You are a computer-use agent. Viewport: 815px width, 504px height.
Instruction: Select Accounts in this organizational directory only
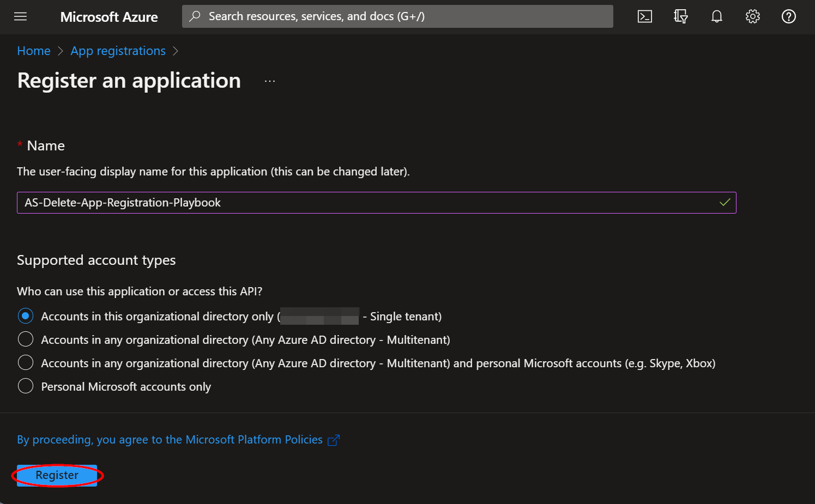click(26, 316)
